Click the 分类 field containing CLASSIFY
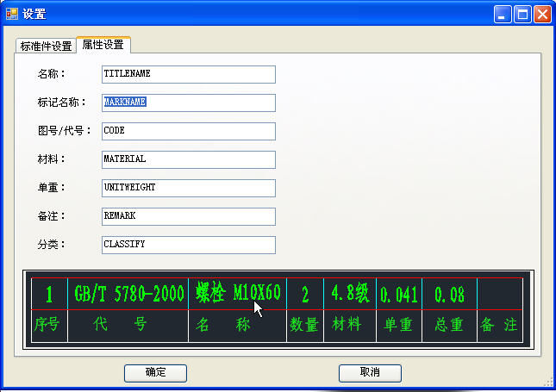 pos(188,245)
